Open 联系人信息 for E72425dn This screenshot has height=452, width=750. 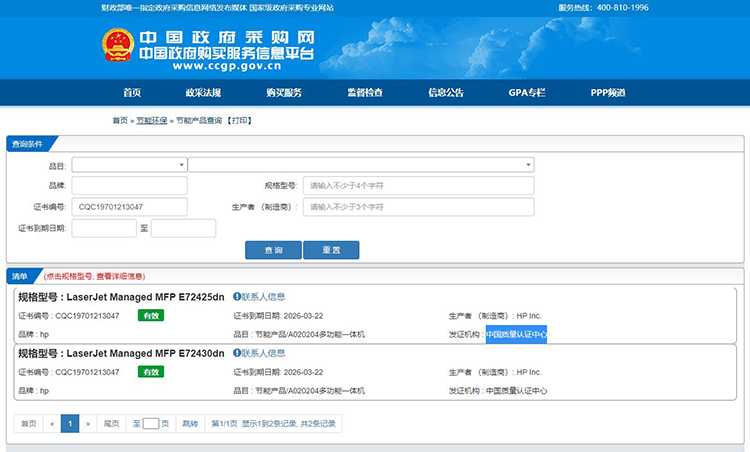point(263,297)
